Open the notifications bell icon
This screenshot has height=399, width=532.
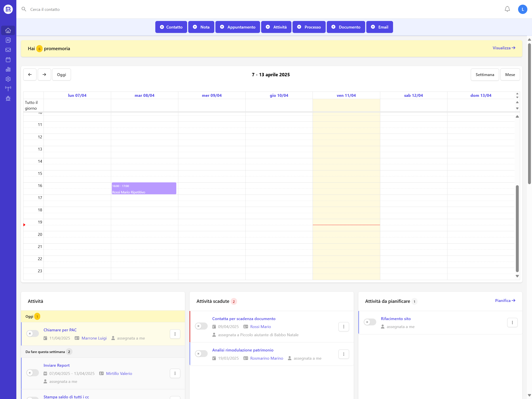pyautogui.click(x=507, y=9)
